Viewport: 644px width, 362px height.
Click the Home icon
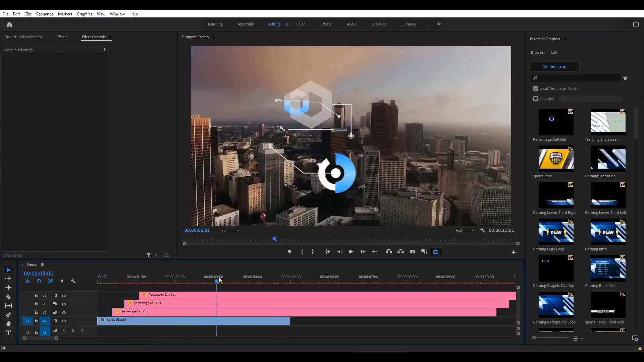pos(9,24)
